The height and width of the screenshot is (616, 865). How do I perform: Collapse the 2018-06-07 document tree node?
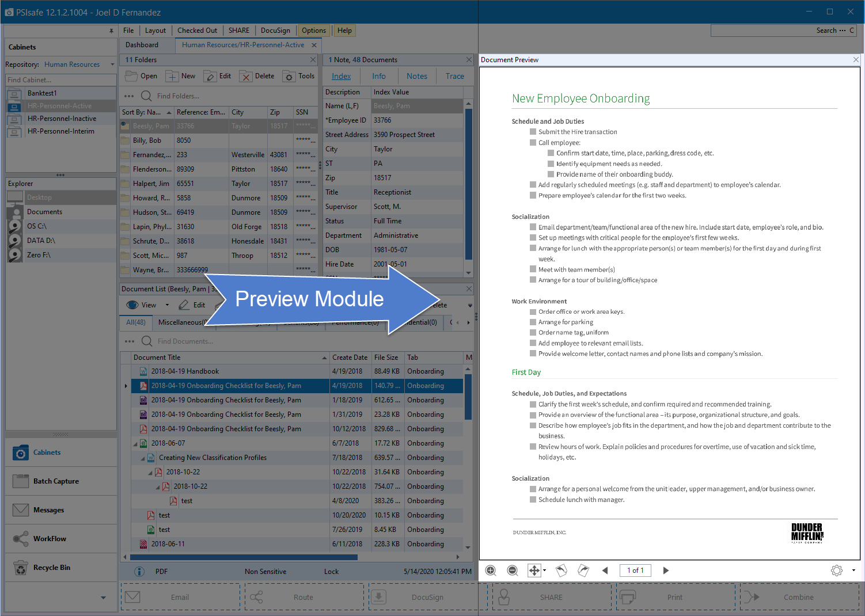[136, 444]
